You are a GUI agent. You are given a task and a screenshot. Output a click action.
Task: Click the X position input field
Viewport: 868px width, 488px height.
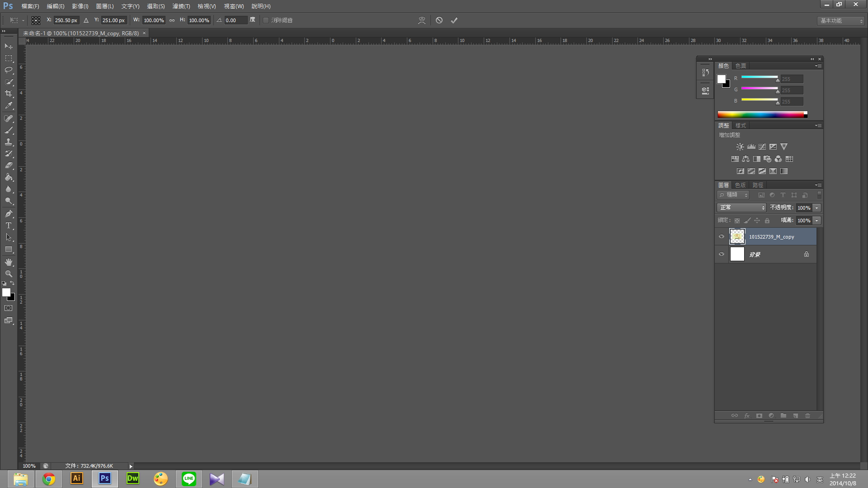(x=66, y=20)
